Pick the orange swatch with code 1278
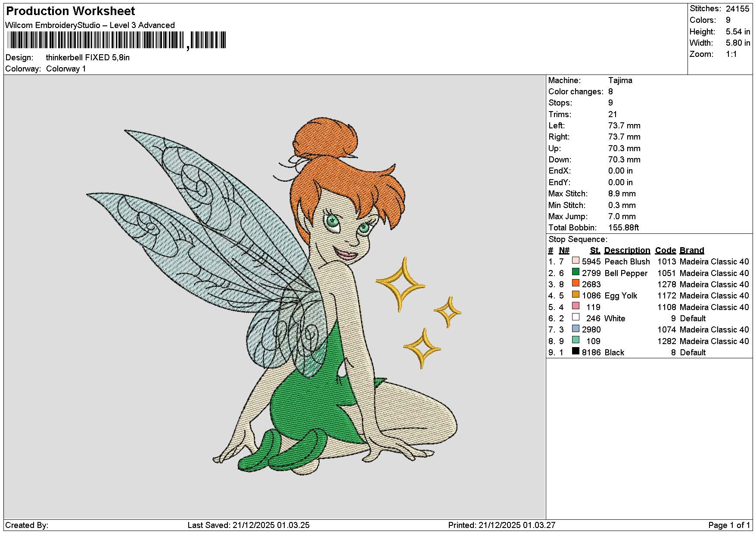 coord(576,283)
